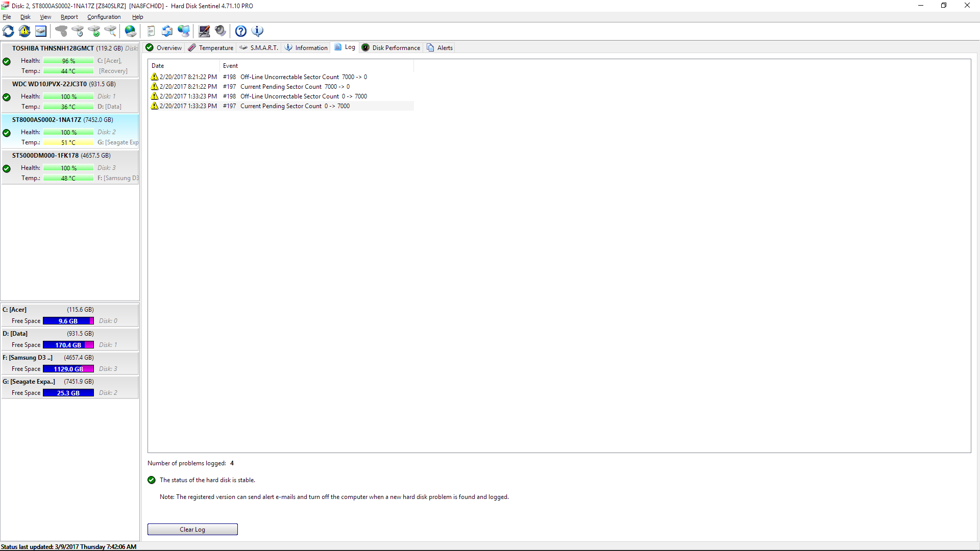
Task: Open the blue question mark Help icon
Action: click(241, 31)
